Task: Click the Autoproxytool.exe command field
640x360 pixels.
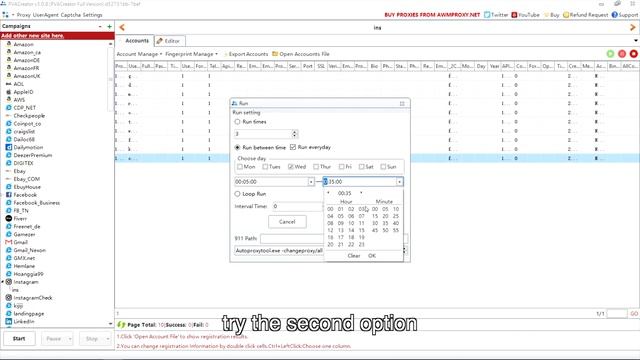Action: pyautogui.click(x=279, y=250)
